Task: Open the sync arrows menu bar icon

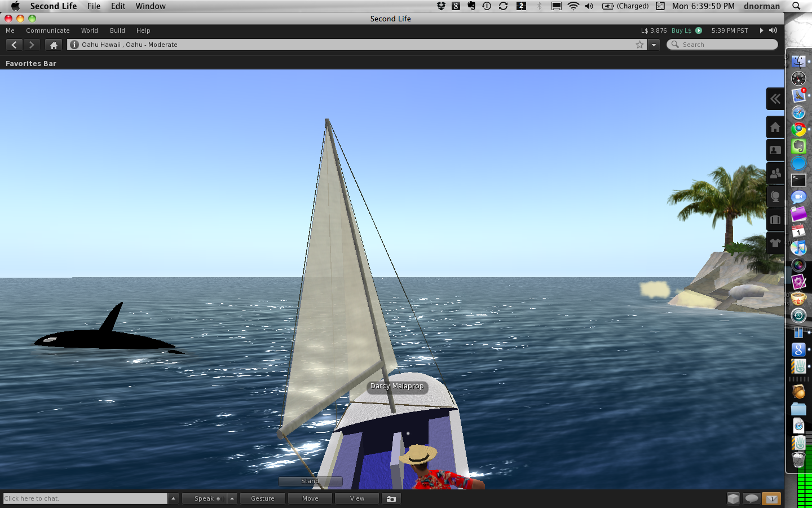Action: [x=503, y=6]
